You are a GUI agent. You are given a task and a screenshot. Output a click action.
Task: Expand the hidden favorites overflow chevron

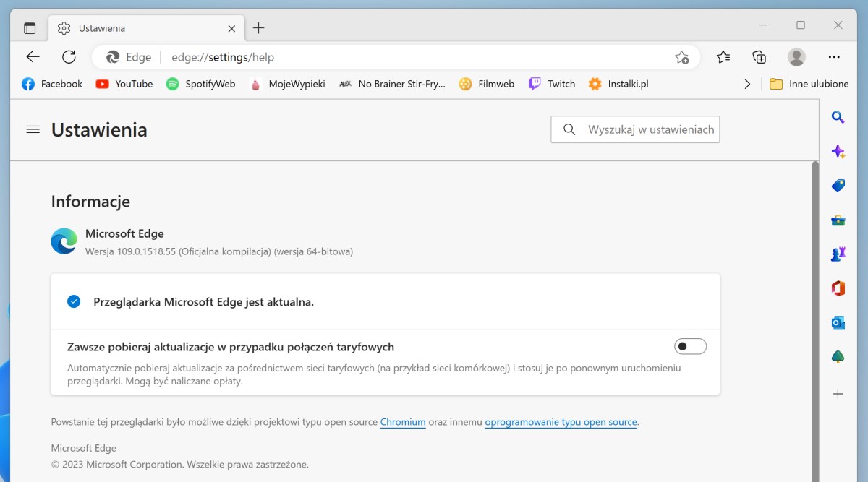[x=747, y=84]
